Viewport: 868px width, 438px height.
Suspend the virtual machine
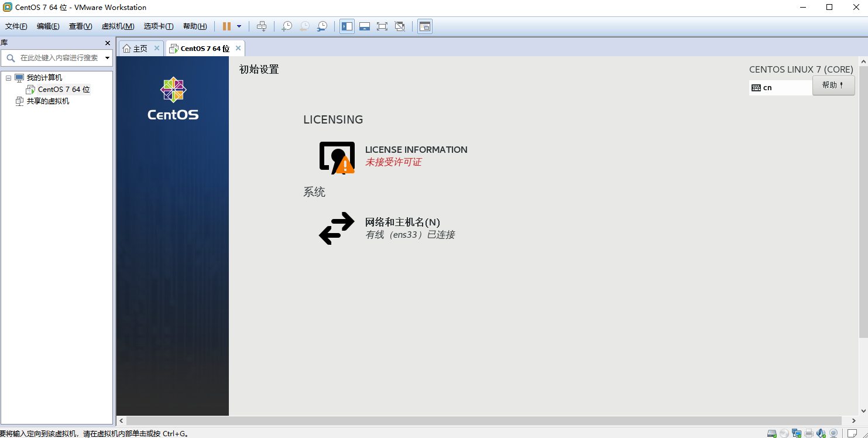[226, 26]
